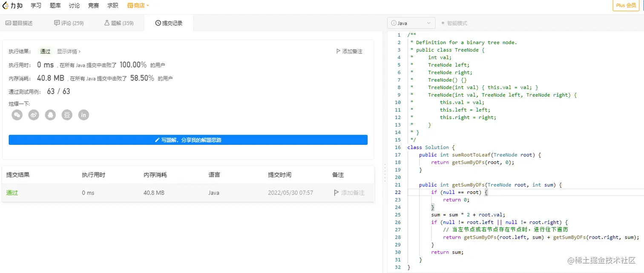Click the 备注 column header
Image resolution: width=644 pixels, height=273 pixels.
[x=338, y=175]
